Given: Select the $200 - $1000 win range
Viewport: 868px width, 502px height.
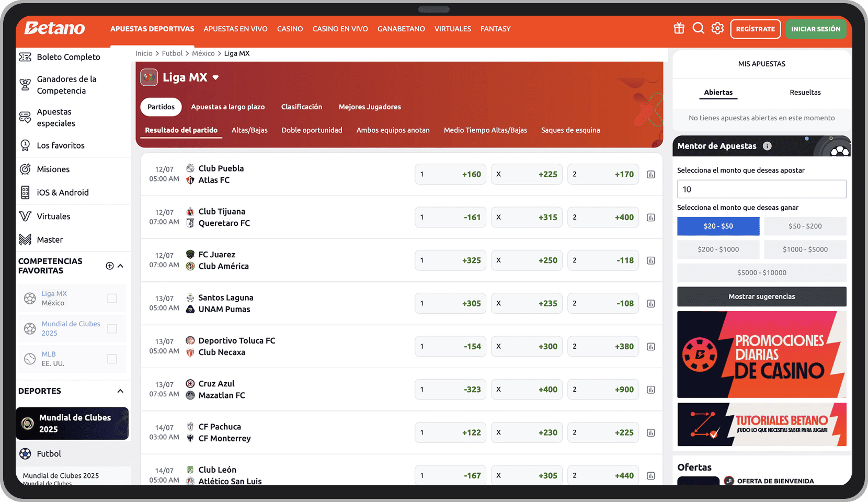Looking at the screenshot, I should [x=718, y=249].
